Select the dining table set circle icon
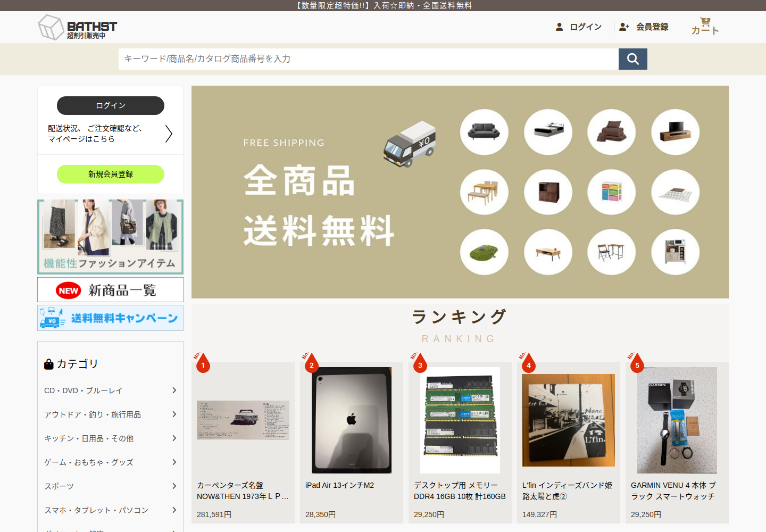This screenshot has width=766, height=532. (484, 192)
